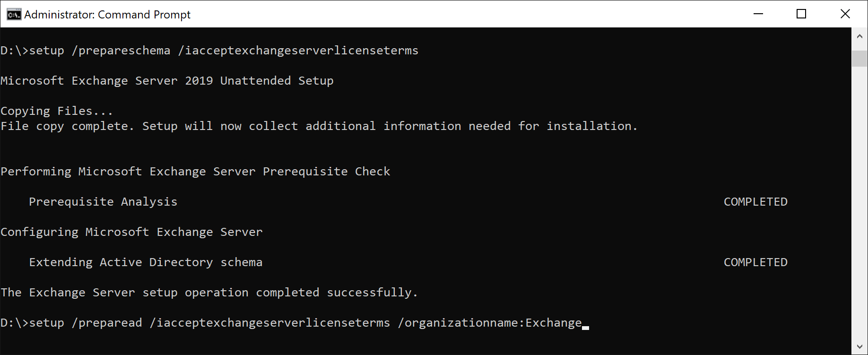The width and height of the screenshot is (868, 355).
Task: Maximize the Command Prompt window
Action: click(801, 14)
